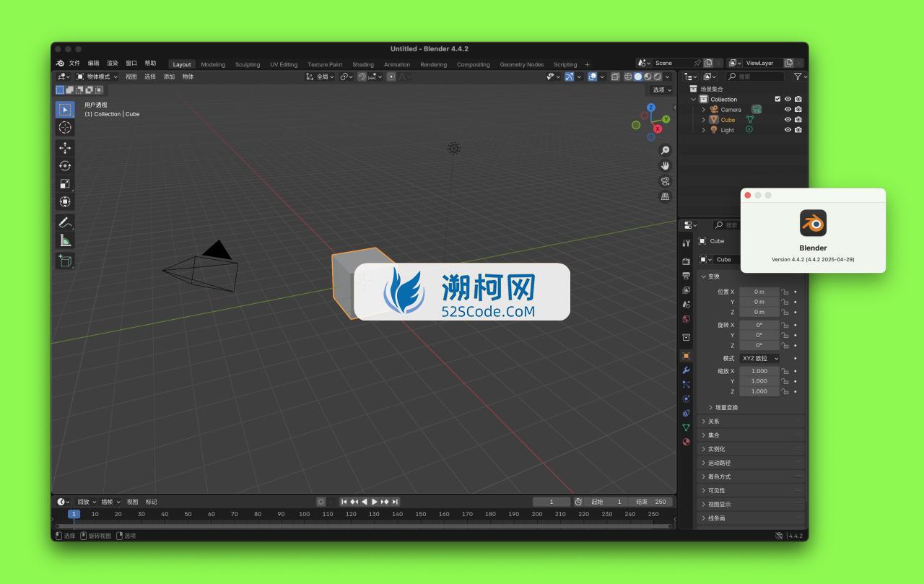924x584 pixels.
Task: Toggle X-ray display in viewport header
Action: [615, 77]
